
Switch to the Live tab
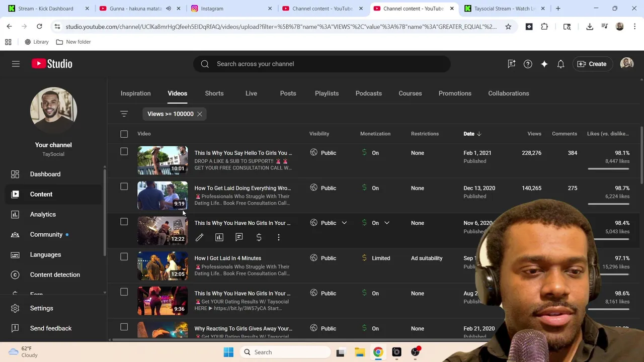(251, 94)
